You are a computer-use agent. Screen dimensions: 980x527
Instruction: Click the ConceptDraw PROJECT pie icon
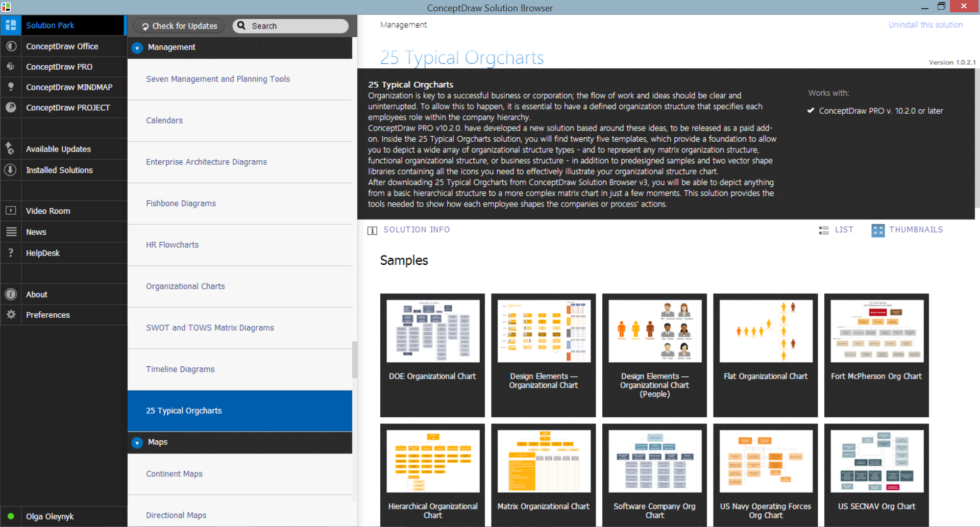(11, 107)
